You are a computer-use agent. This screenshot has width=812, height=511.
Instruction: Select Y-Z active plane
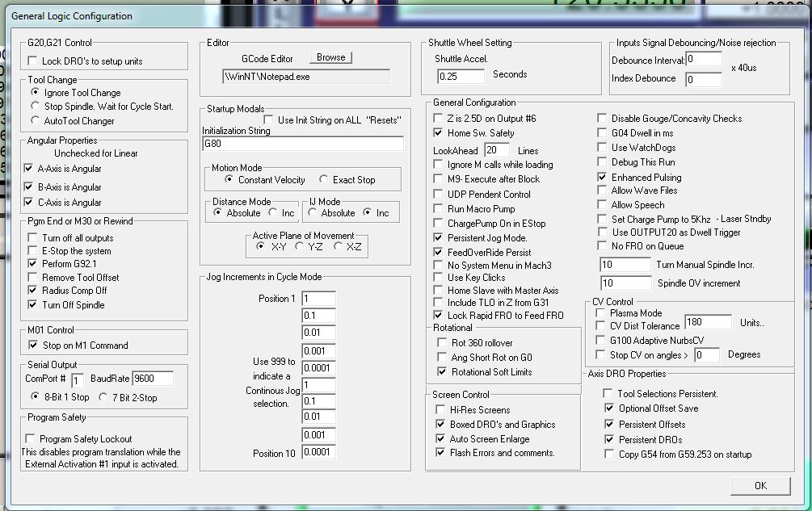point(299,246)
